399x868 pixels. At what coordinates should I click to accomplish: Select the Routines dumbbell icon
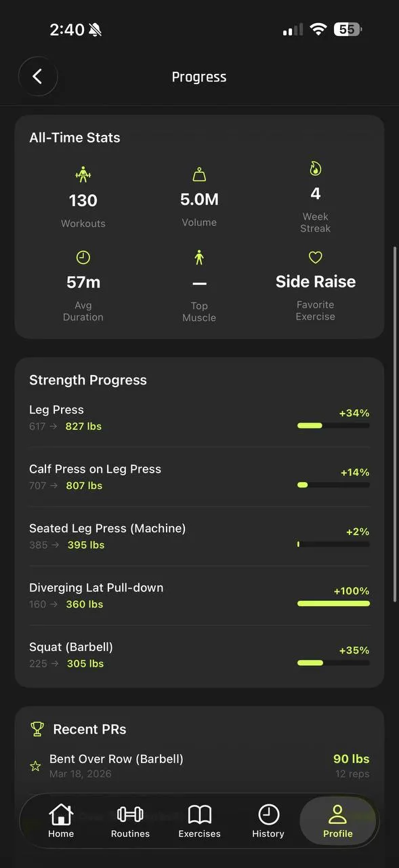pos(130,816)
